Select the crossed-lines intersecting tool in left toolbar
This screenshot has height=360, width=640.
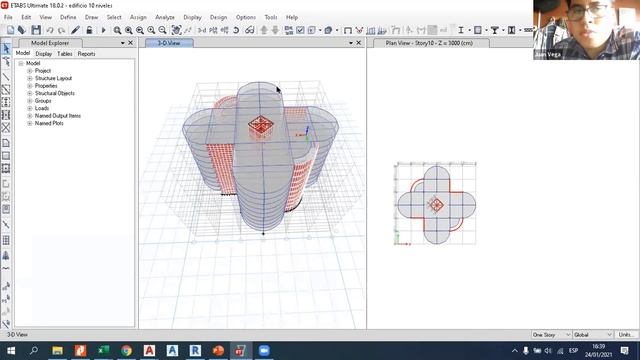pos(6,128)
